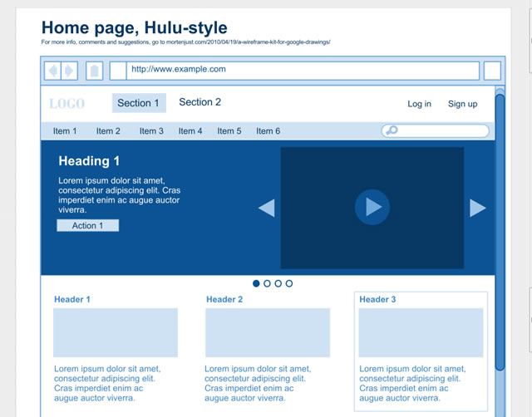Select the Section 2 tab
The width and height of the screenshot is (532, 417).
199,102
